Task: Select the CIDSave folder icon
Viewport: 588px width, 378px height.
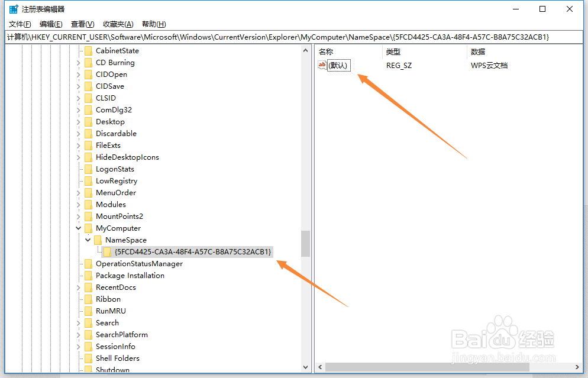Action: pyautogui.click(x=89, y=86)
